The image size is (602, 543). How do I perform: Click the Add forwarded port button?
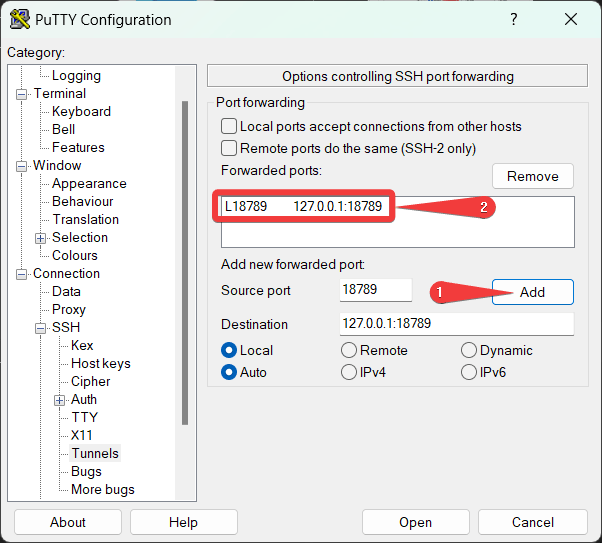point(532,292)
